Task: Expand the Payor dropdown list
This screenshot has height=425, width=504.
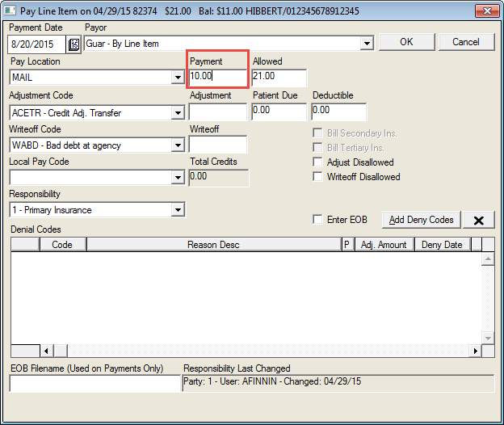Action: click(x=367, y=44)
